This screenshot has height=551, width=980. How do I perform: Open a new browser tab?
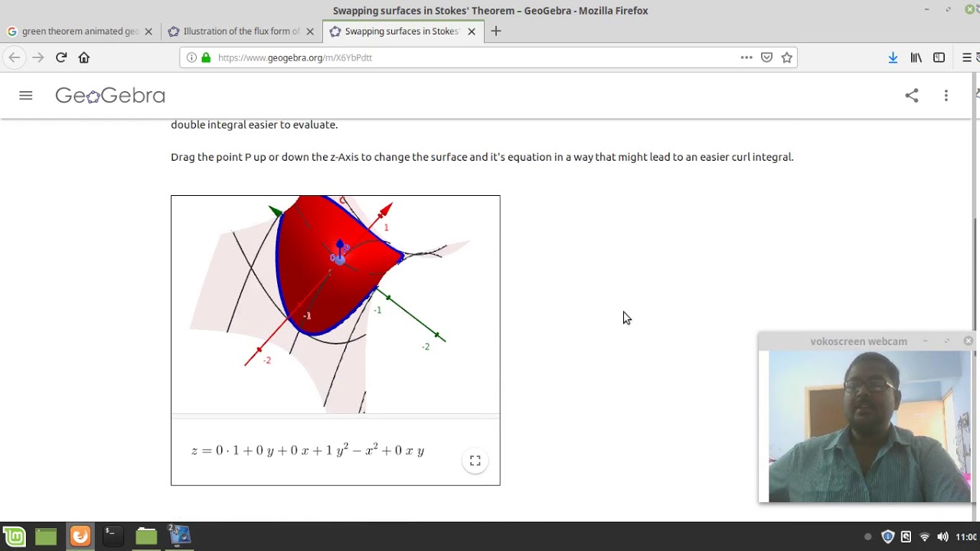coord(496,31)
